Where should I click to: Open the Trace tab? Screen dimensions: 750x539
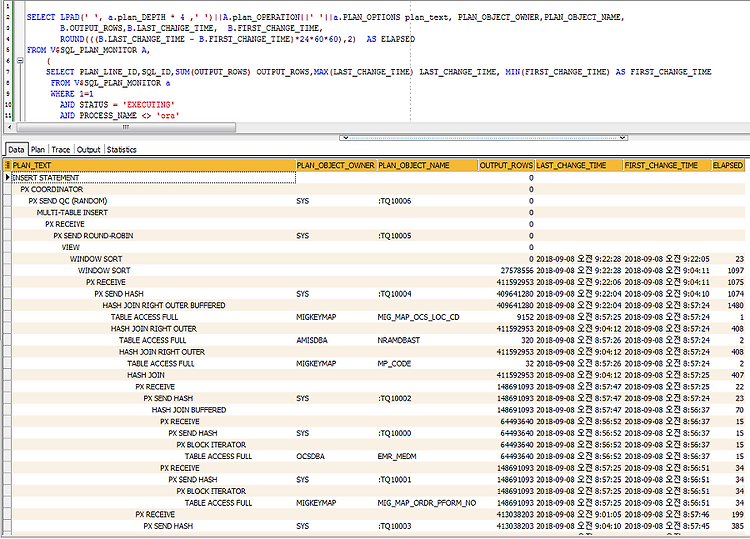click(x=61, y=150)
